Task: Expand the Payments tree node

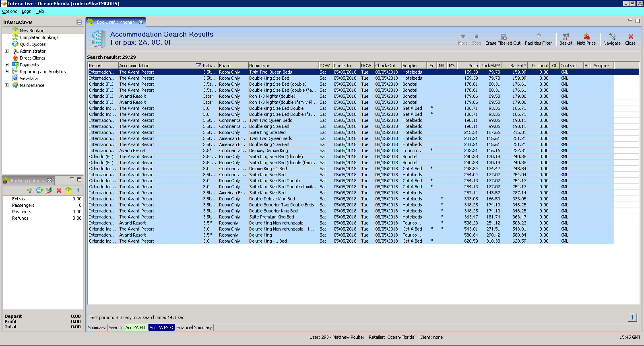Action: 6,65
